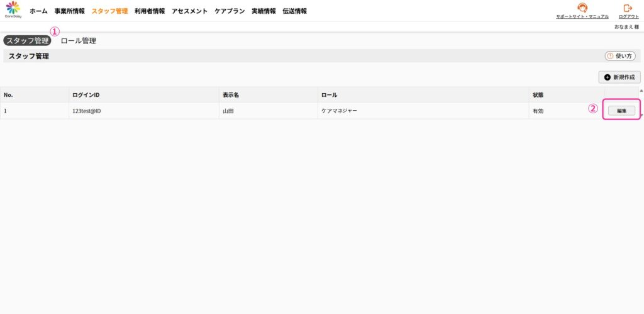Image resolution: width=644 pixels, height=314 pixels.
Task: Navigate to アセスメント
Action: pos(189,11)
